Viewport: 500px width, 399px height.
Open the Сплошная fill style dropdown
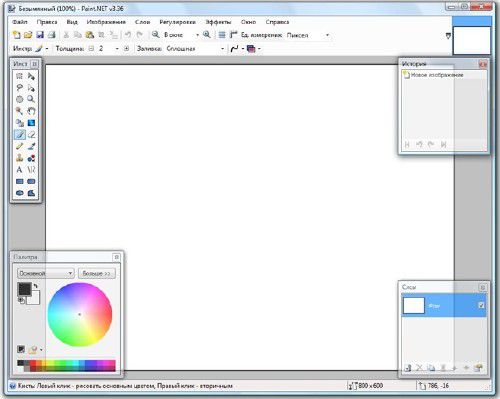223,49
